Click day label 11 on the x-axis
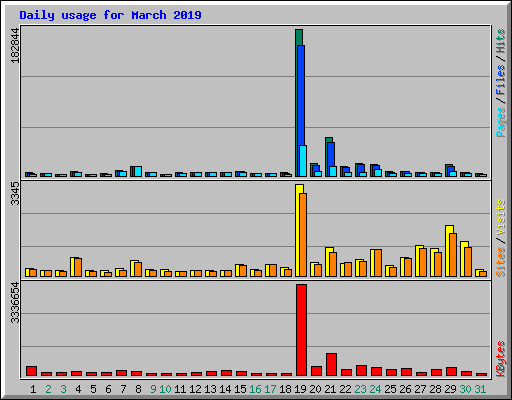Image resolution: width=512 pixels, height=400 pixels. (x=180, y=389)
